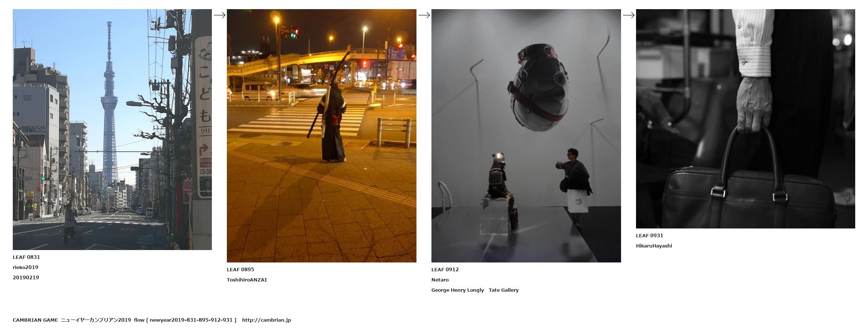868x329 pixels.
Task: Select the LEAF 0895 label
Action: [240, 269]
